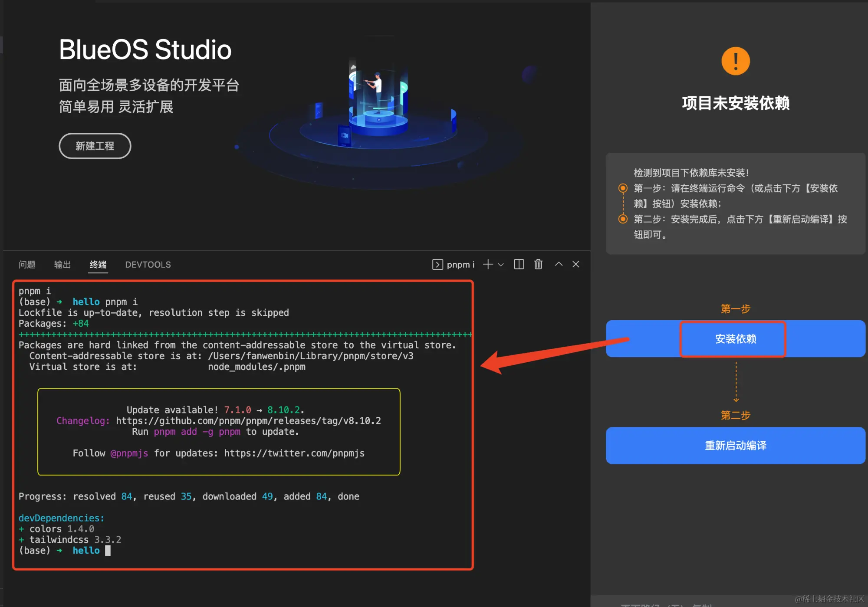The width and height of the screenshot is (868, 607).
Task: Click the twitter.com/pnpmjs link
Action: 294,453
